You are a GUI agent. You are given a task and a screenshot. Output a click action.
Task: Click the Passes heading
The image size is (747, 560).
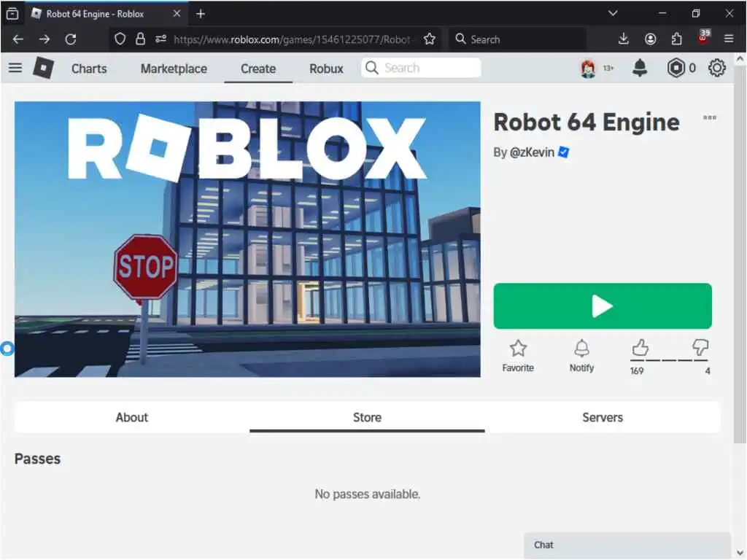38,459
